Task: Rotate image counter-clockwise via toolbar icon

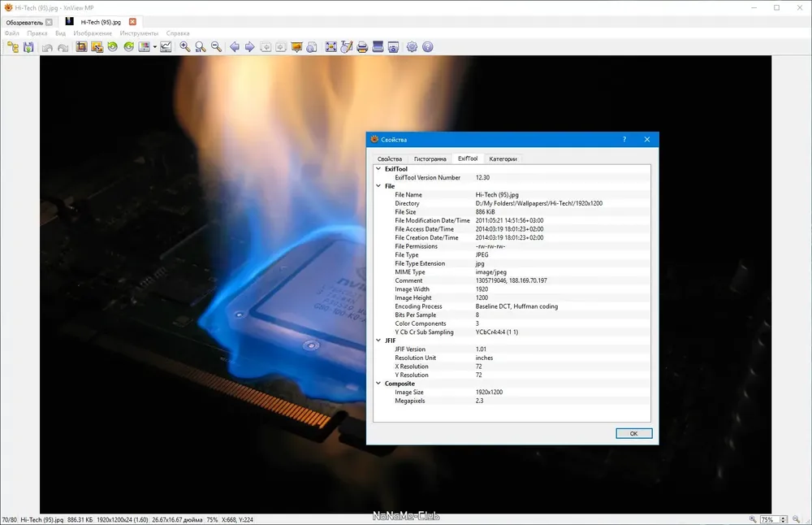Action: [112, 47]
